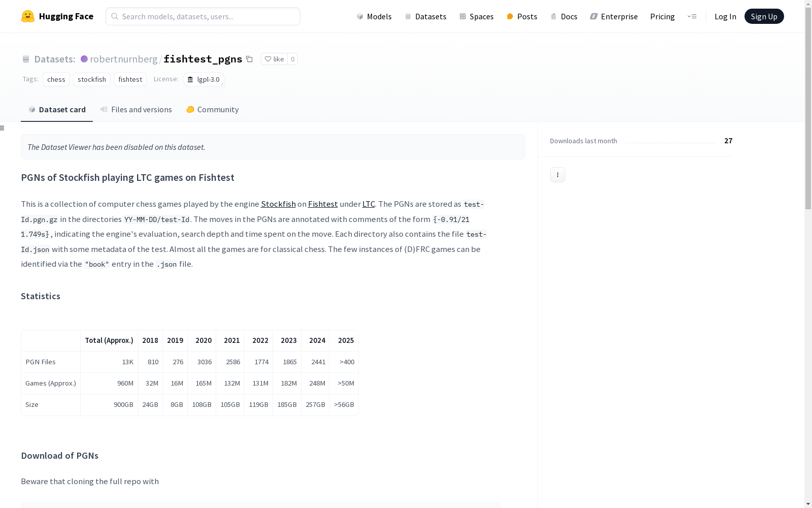Switch to the Community tab

click(x=212, y=110)
